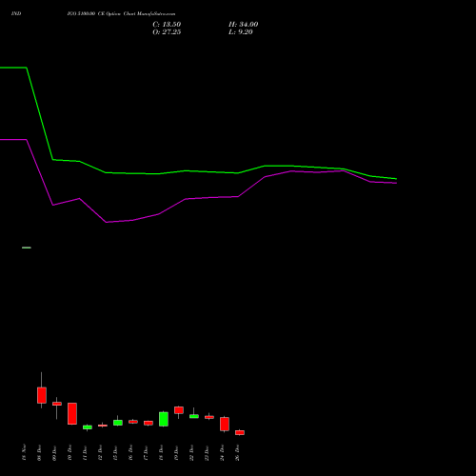The height and width of the screenshot is (476, 476).
Task: Click the high value H: 34.00
Action: pyautogui.click(x=243, y=25)
